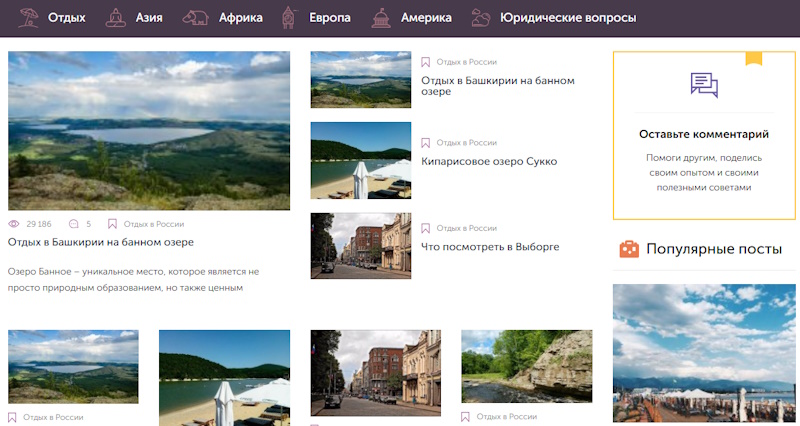This screenshot has width=800, height=426.
Task: Click the comments bubble icon next to 5
Action: (x=73, y=224)
